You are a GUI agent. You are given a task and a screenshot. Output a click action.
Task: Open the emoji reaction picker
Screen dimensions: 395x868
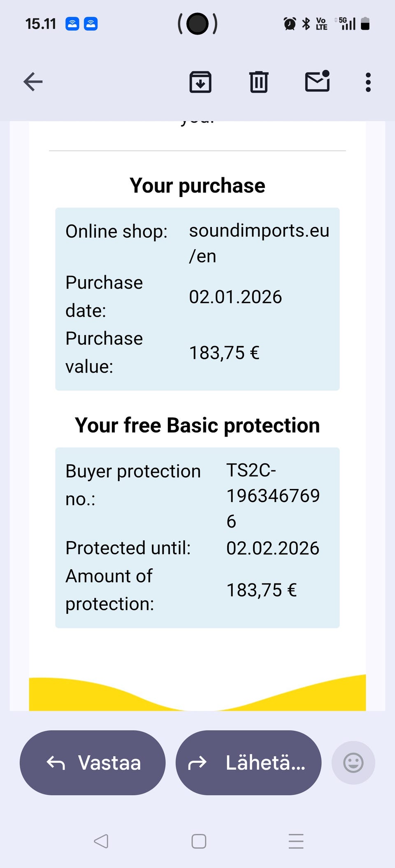[353, 763]
